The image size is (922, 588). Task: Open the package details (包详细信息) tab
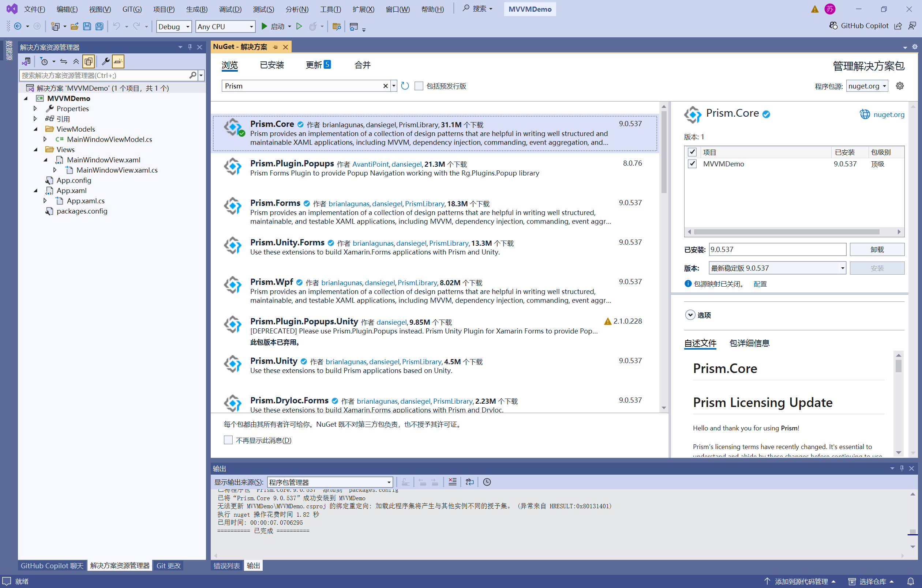pyautogui.click(x=749, y=343)
